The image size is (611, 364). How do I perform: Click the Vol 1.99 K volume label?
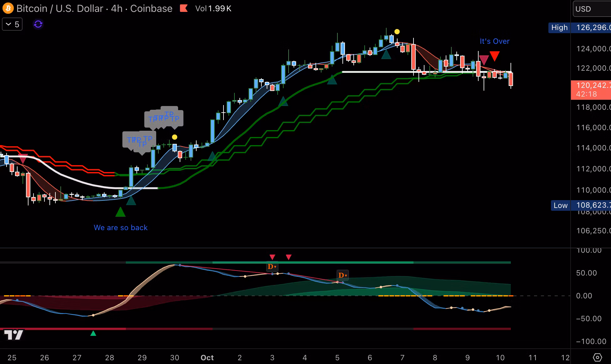pos(213,8)
